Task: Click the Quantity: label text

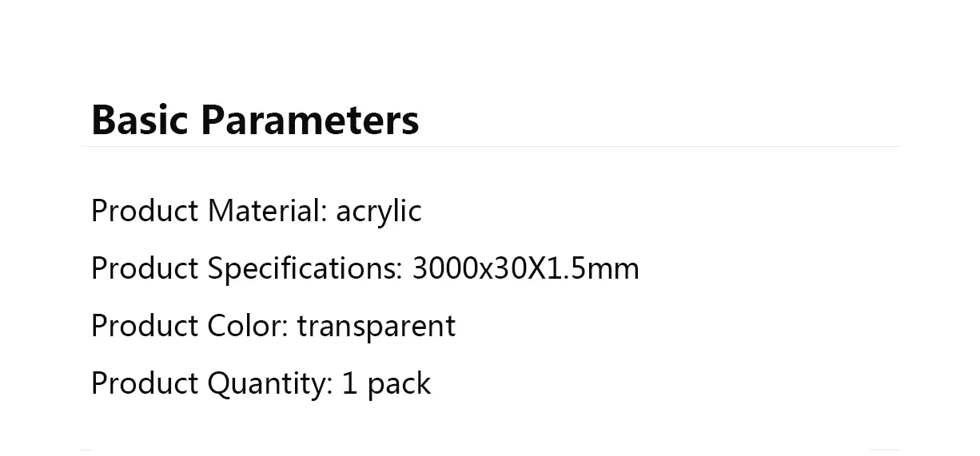Action: coord(269,384)
